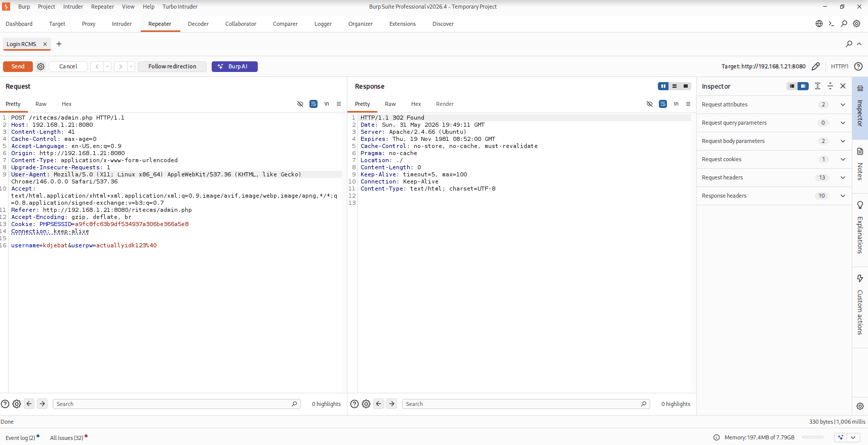Edit the target with the pencil icon

click(816, 66)
